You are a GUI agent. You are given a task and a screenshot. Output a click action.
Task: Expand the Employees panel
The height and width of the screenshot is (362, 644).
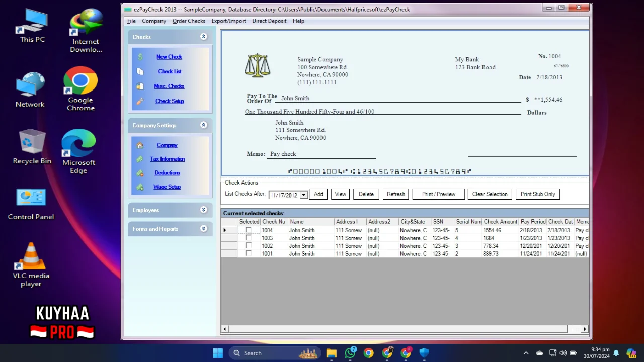(204, 210)
